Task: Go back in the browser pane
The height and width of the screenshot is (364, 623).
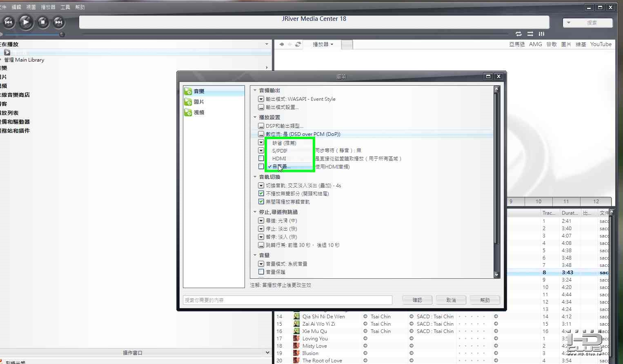Action: 281,44
